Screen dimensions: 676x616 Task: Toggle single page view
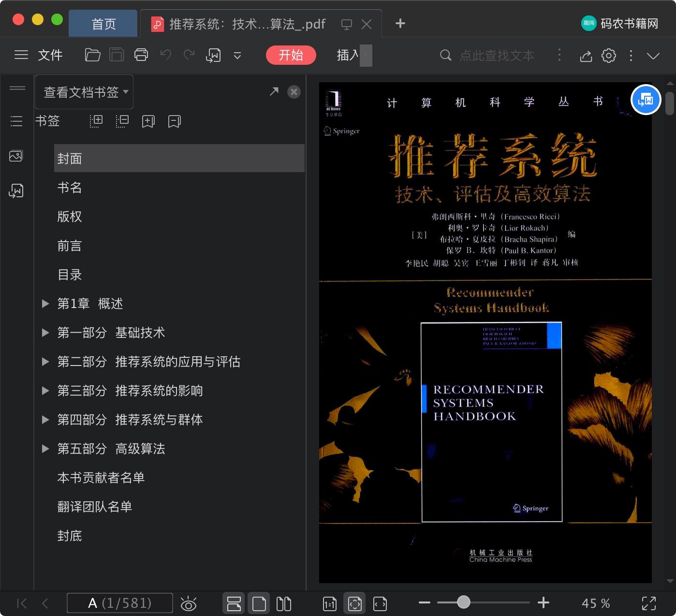pyautogui.click(x=259, y=603)
